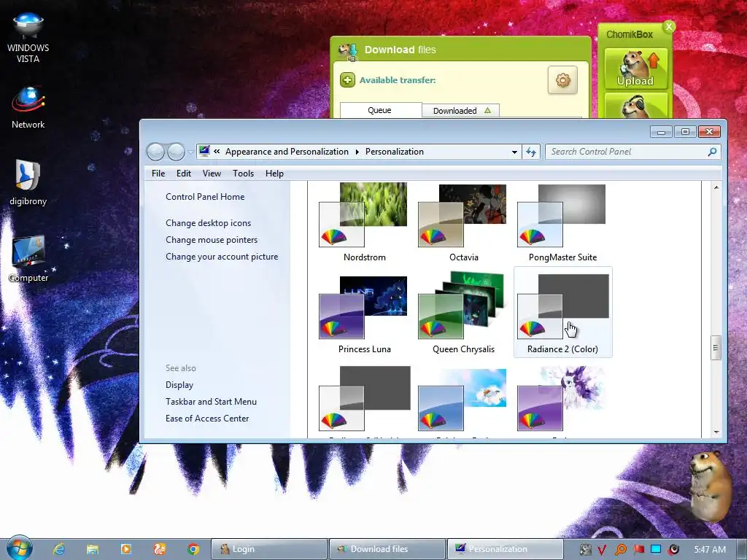
Task: Open the digibrony user folder icon
Action: [x=28, y=182]
